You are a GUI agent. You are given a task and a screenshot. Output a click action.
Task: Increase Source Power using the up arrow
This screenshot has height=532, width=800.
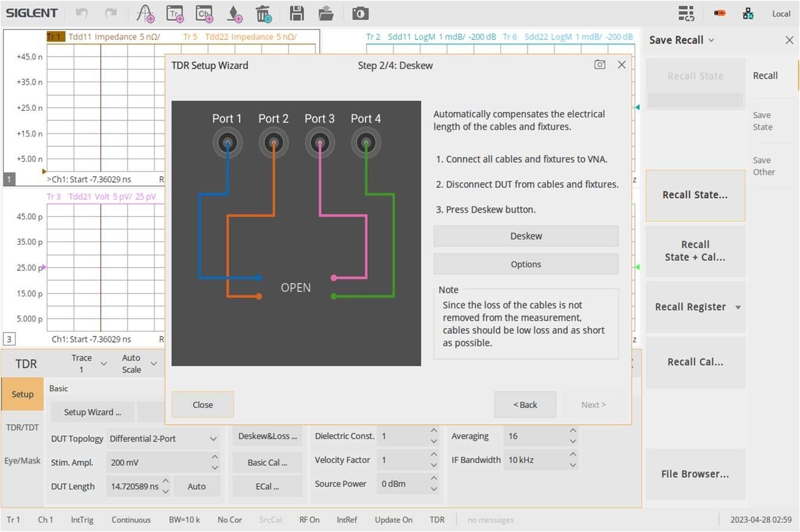point(433,479)
